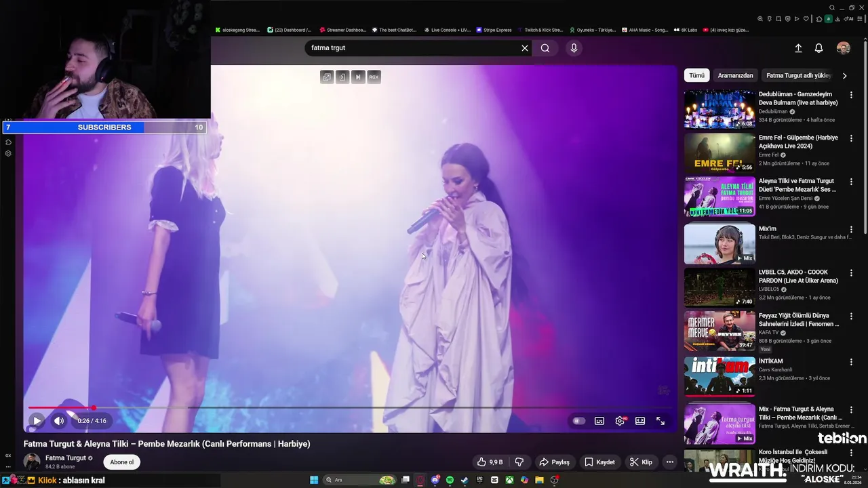
Task: Switch to theater mode
Action: [640, 421]
